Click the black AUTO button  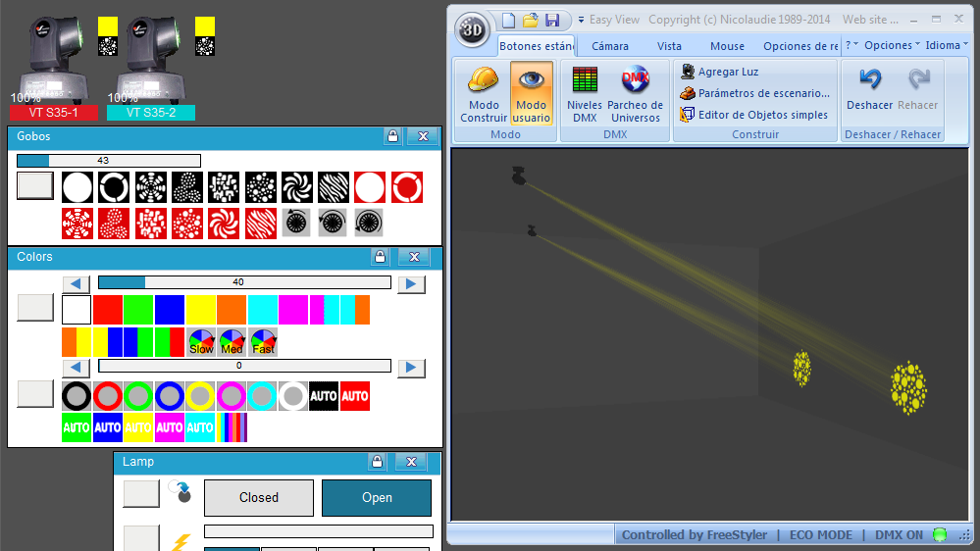(324, 396)
